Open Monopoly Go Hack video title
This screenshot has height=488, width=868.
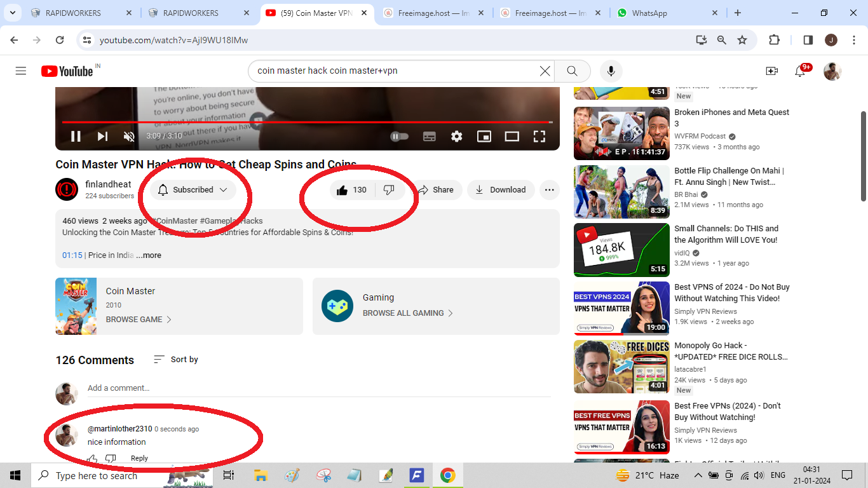pos(731,351)
